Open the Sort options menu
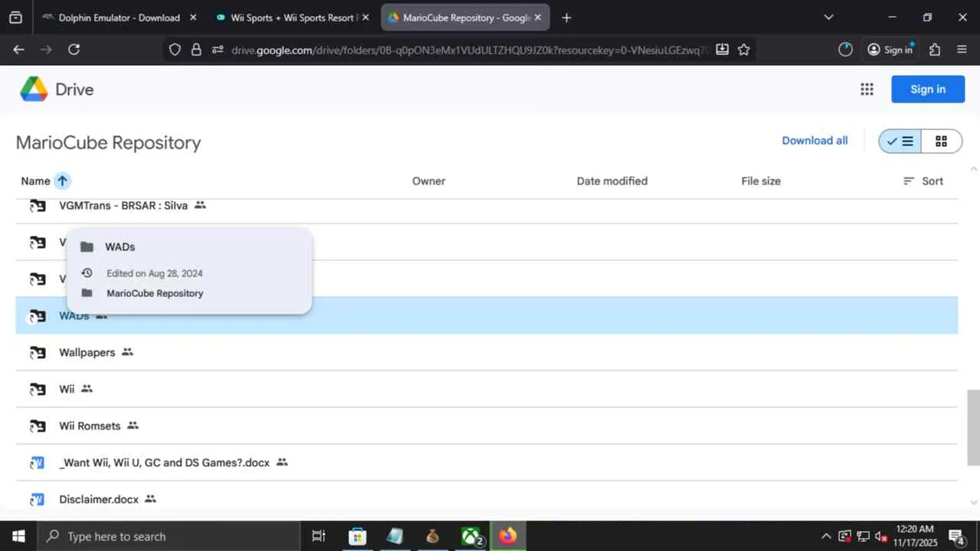980x551 pixels. tap(923, 181)
